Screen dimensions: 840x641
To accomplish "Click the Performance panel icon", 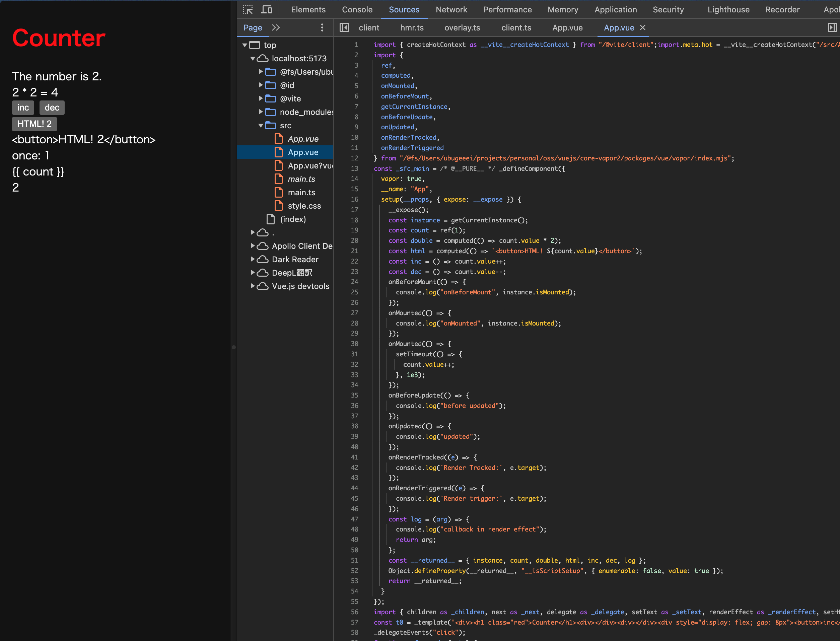I will point(508,9).
